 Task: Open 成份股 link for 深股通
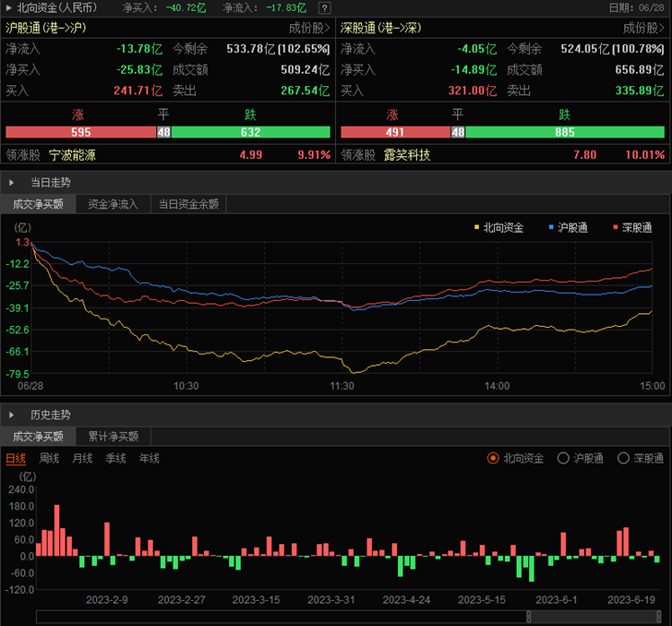(x=644, y=29)
